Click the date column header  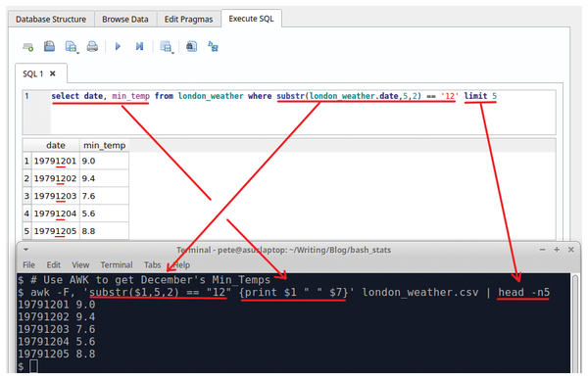(x=56, y=145)
